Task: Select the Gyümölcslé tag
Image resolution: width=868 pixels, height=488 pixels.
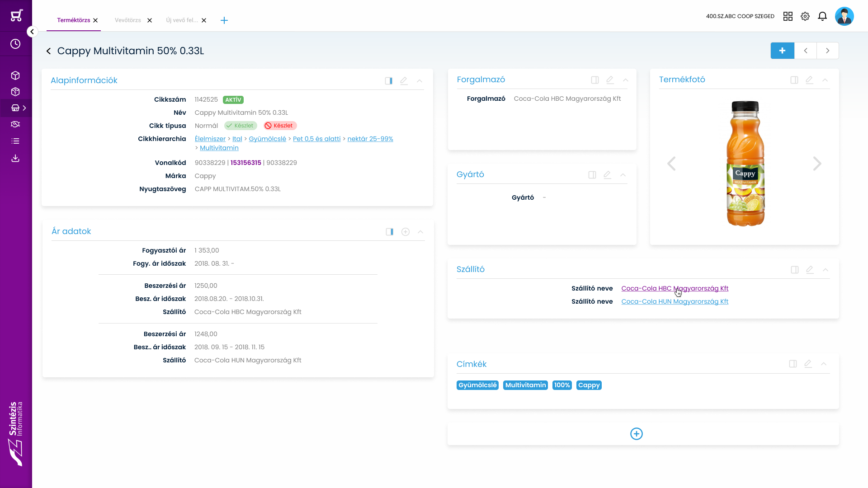Action: click(x=477, y=385)
